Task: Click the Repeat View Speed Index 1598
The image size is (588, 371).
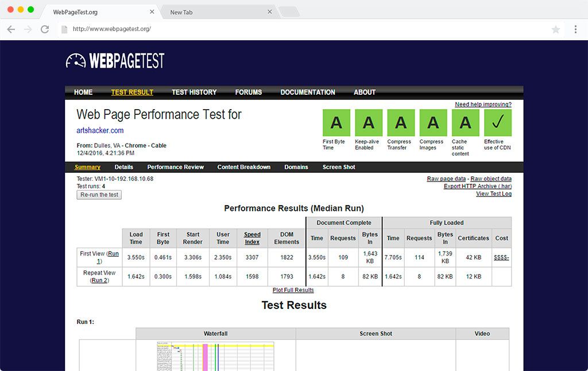Action: (x=252, y=276)
